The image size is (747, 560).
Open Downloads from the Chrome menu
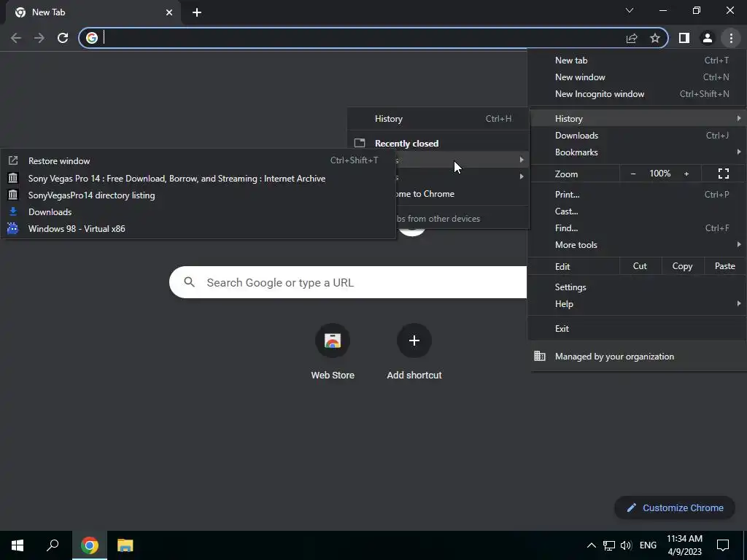pyautogui.click(x=637, y=135)
